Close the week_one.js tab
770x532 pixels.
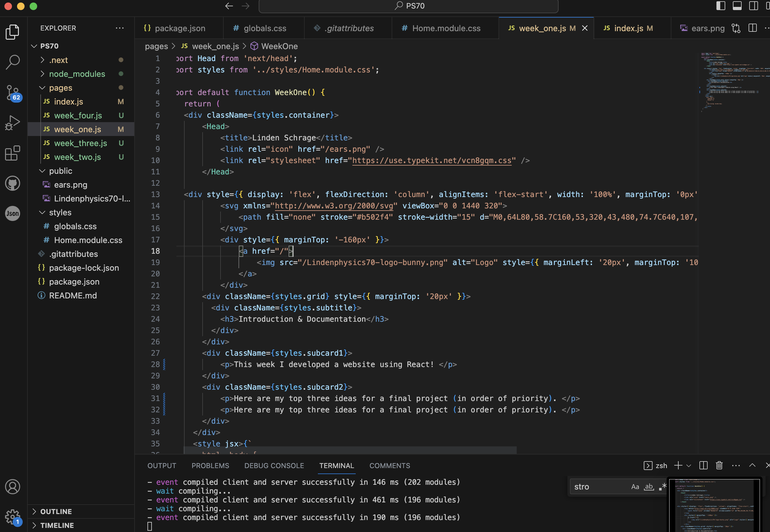(585, 28)
